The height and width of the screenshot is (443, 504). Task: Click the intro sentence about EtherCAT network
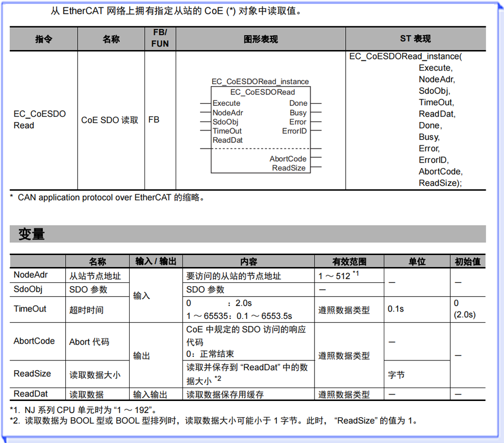pos(177,11)
